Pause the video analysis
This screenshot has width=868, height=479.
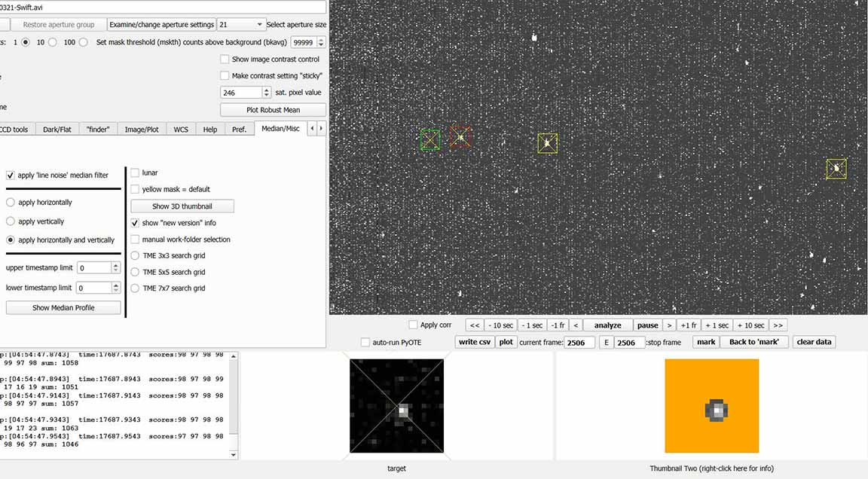pyautogui.click(x=647, y=325)
